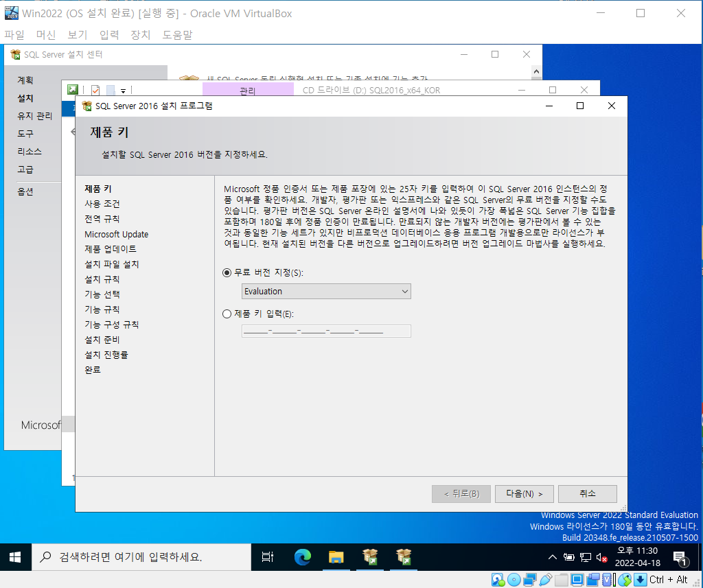Select 설치 준비 step in sidebar
Screen dimensions: 703x588
click(x=102, y=340)
